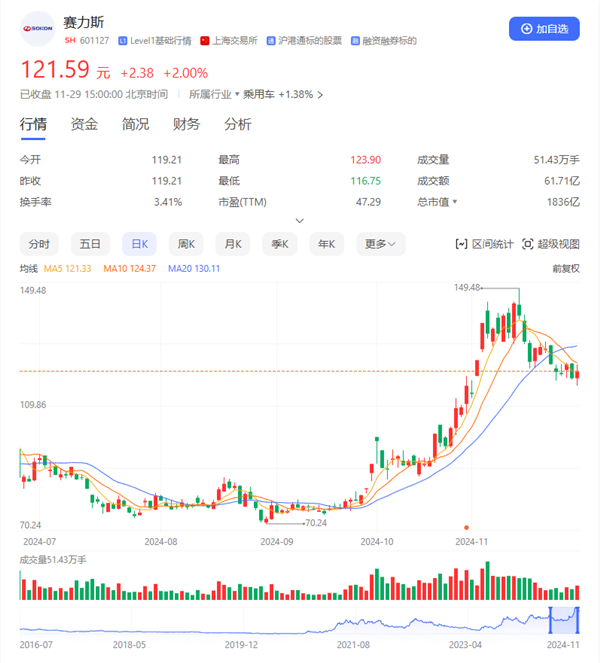The height and width of the screenshot is (663, 600).
Task: Open the 财务 tab
Action: pyautogui.click(x=186, y=124)
